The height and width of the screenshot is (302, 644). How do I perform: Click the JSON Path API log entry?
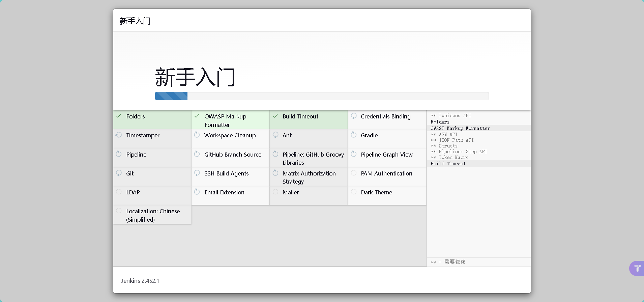[452, 140]
